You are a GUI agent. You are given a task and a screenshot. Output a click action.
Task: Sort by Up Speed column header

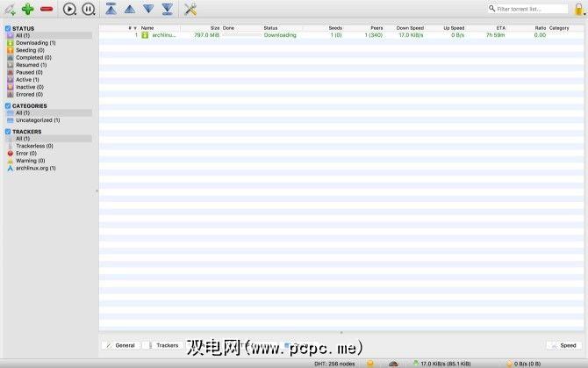tap(454, 28)
